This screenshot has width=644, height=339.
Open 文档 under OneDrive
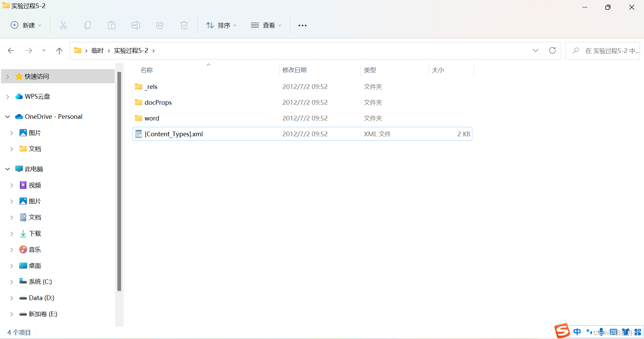pos(35,149)
